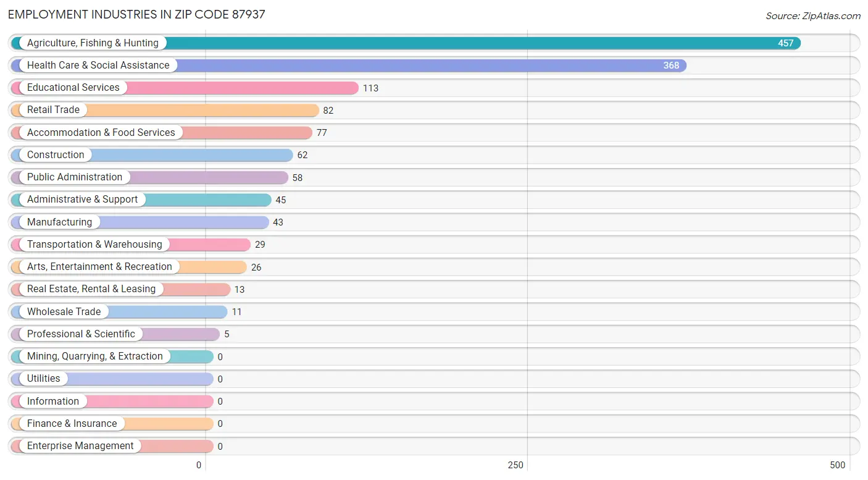Image resolution: width=868 pixels, height=480 pixels.
Task: Select the Utilities label
Action: pos(44,379)
